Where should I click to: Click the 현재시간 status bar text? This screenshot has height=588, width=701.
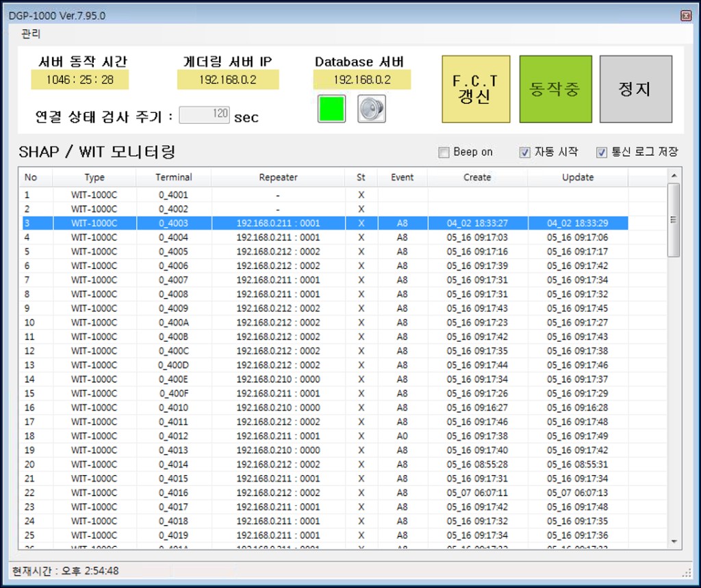66,571
